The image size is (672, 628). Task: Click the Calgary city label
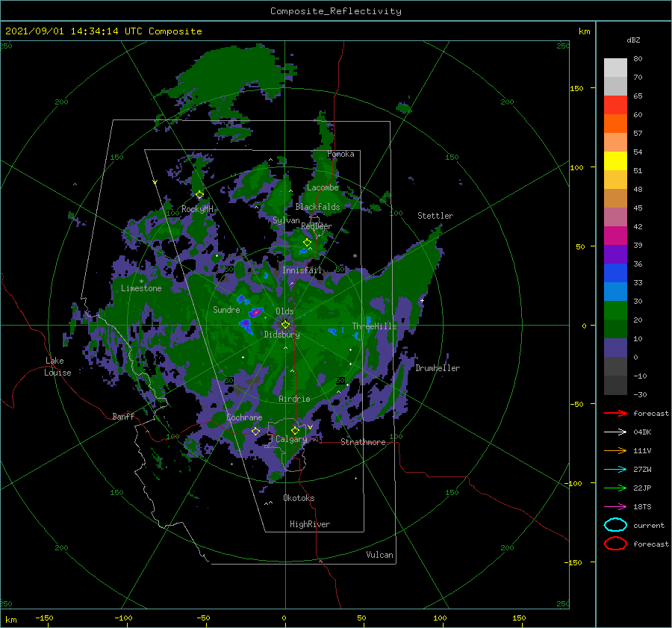[291, 439]
